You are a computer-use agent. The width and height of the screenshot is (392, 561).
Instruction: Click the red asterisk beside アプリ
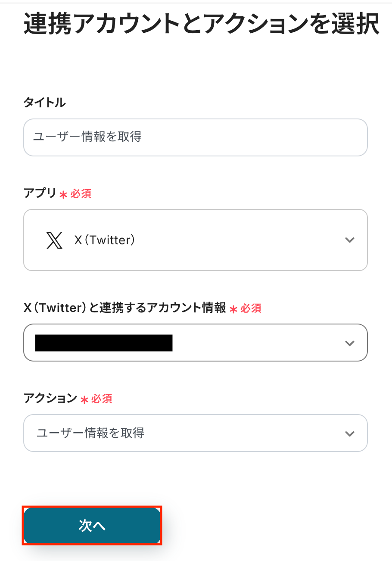(x=63, y=194)
